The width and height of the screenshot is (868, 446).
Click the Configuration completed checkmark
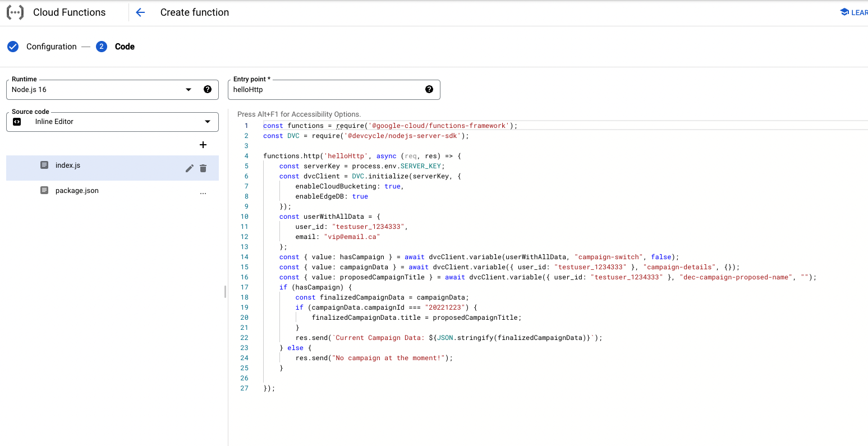pyautogui.click(x=13, y=47)
